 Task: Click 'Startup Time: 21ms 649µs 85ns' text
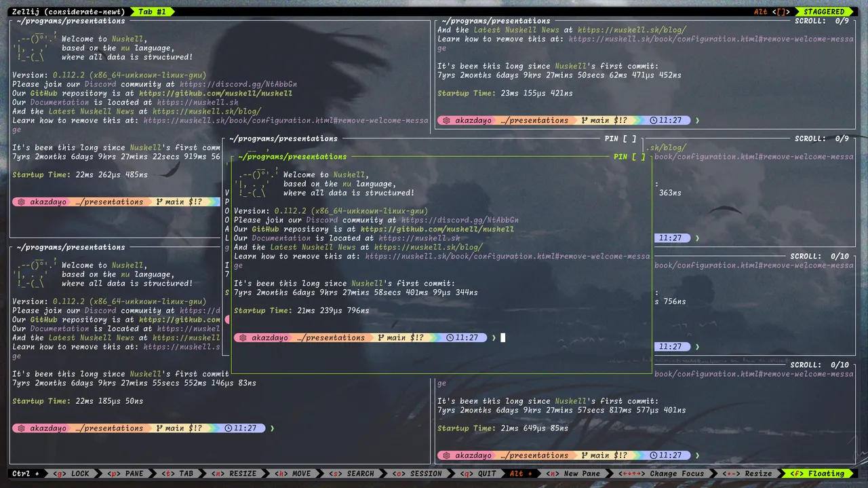[503, 428]
